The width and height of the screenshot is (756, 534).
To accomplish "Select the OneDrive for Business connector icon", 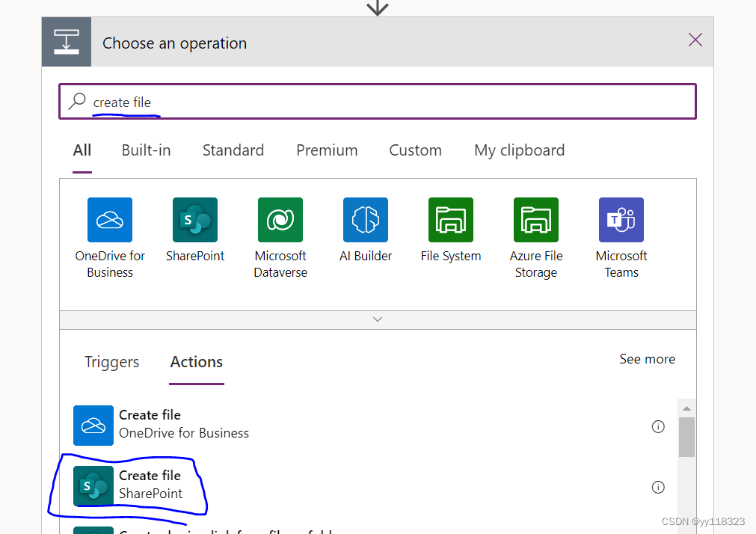I will (x=110, y=220).
